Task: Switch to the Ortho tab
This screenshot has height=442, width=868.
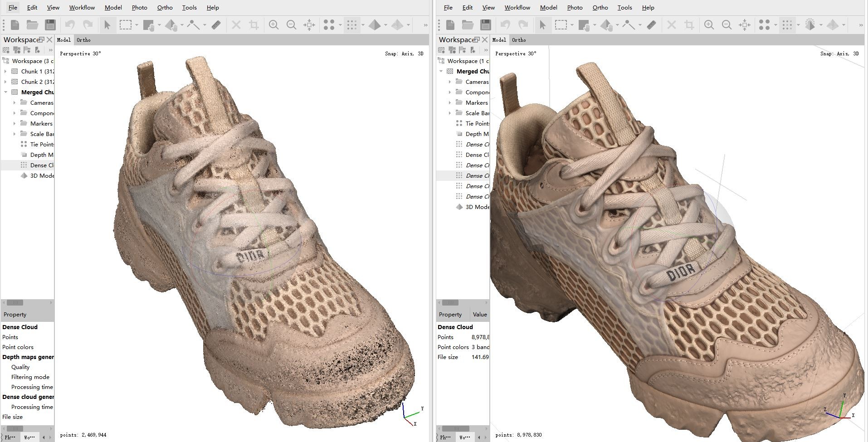Action: coord(83,40)
